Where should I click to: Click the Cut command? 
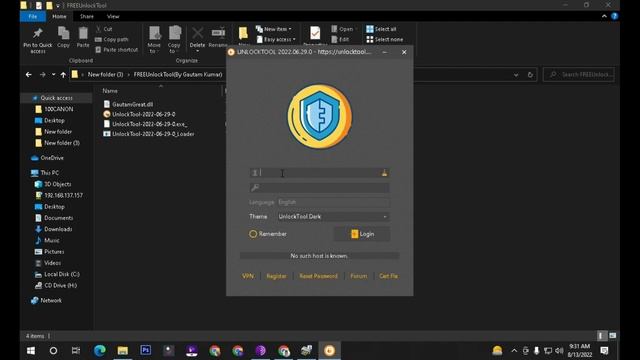coord(104,29)
